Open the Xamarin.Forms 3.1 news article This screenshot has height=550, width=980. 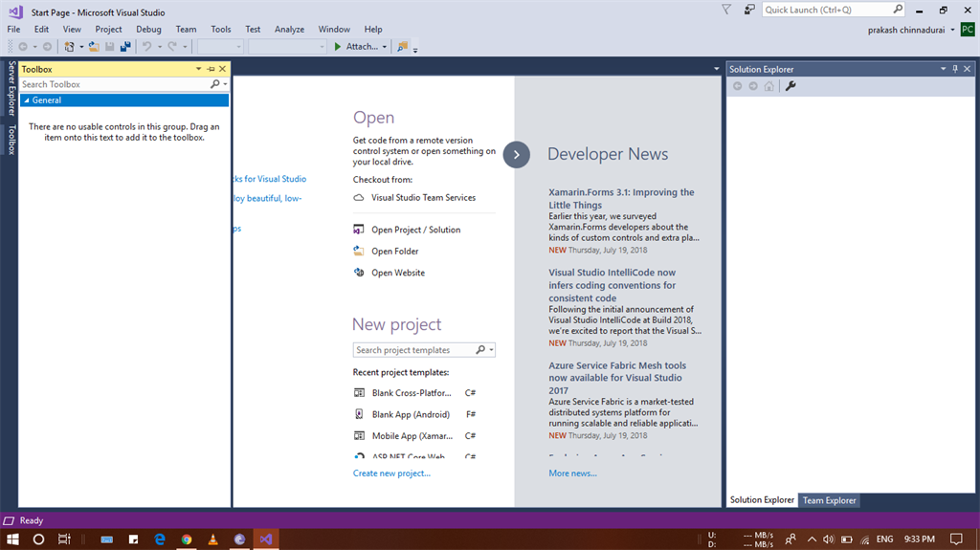tap(621, 198)
